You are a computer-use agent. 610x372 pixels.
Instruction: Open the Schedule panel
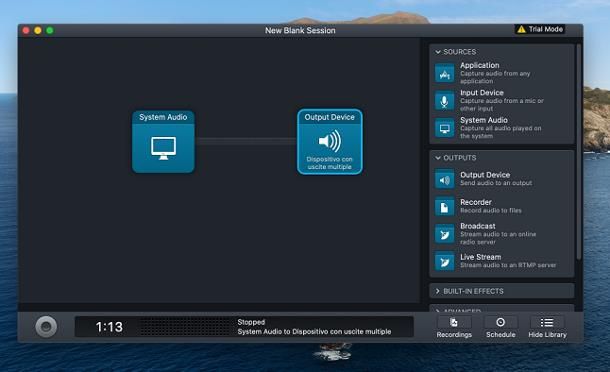(x=500, y=327)
